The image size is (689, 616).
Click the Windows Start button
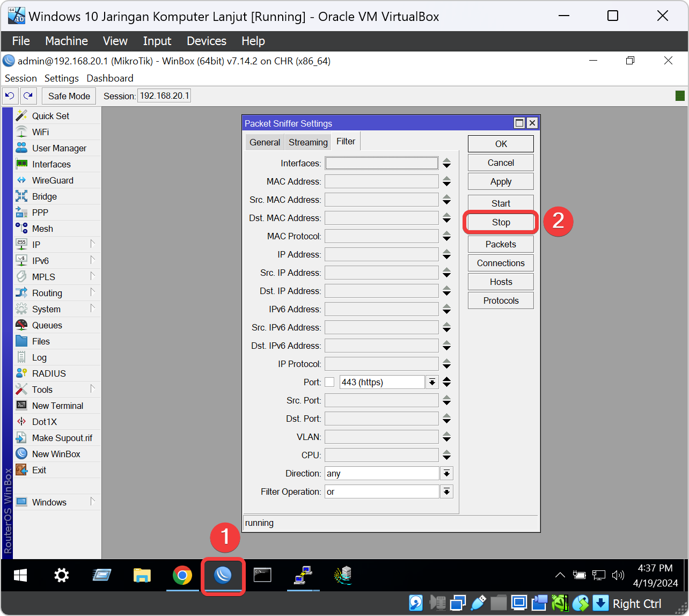[20, 576]
